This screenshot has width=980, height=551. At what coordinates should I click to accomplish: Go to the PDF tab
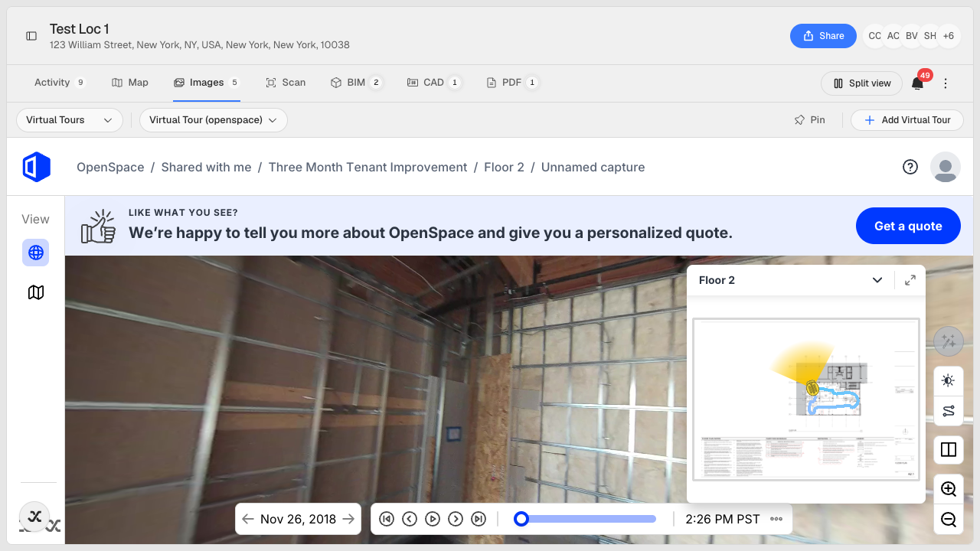click(512, 83)
